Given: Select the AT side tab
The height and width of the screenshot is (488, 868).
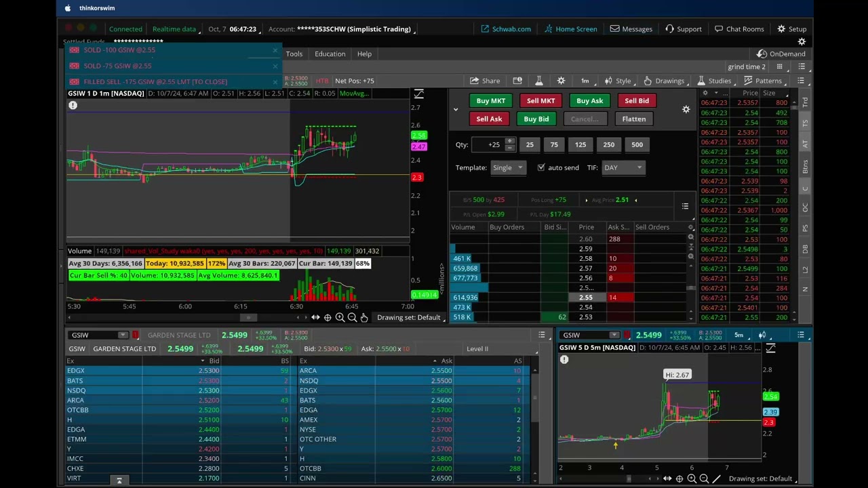Looking at the screenshot, I should click(805, 144).
